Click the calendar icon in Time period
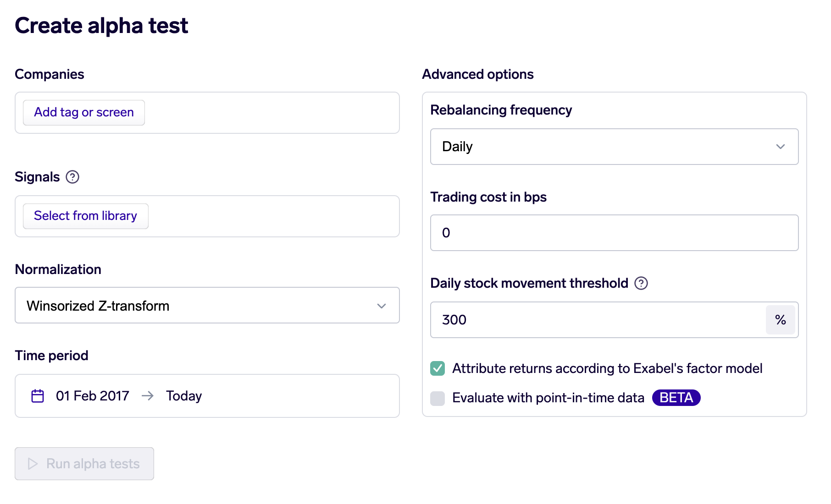This screenshot has height=504, width=831. point(38,396)
